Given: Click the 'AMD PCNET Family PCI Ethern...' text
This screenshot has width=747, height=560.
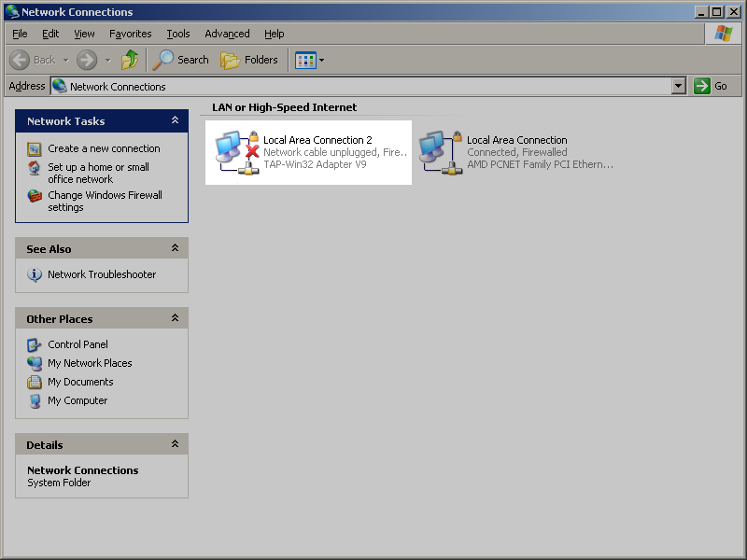Looking at the screenshot, I should coord(541,164).
